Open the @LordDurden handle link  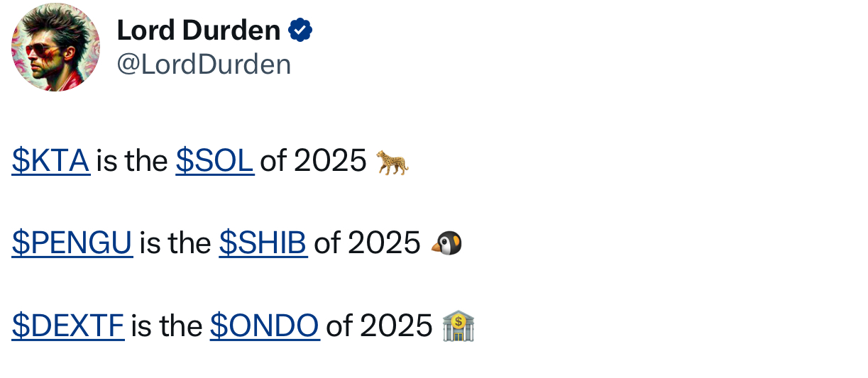[x=204, y=65]
